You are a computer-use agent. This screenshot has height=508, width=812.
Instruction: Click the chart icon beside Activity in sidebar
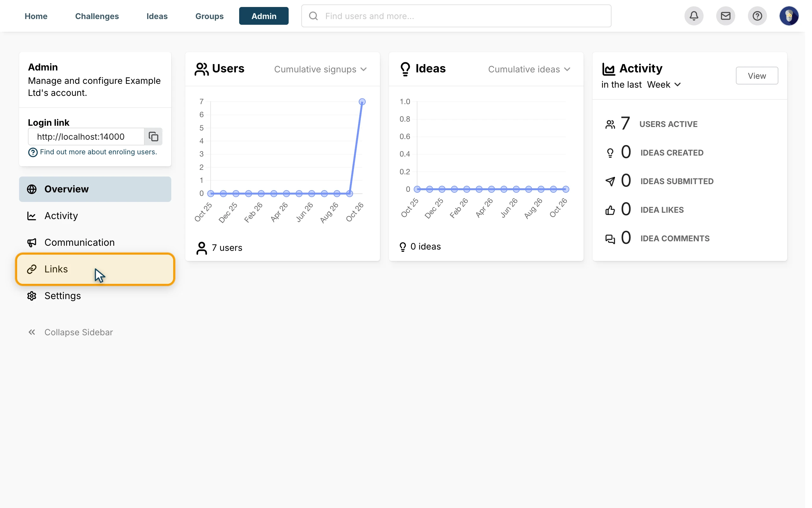tap(32, 216)
